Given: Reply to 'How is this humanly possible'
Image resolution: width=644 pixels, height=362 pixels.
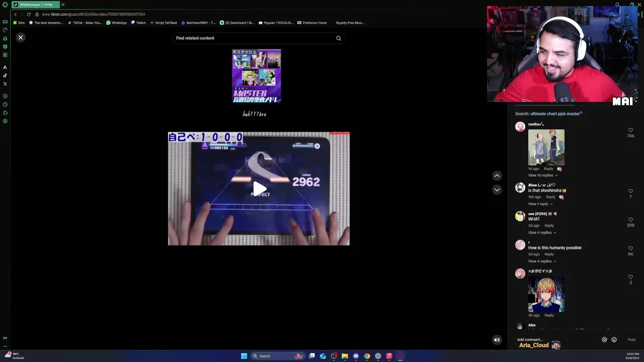Looking at the screenshot, I should (x=549, y=254).
